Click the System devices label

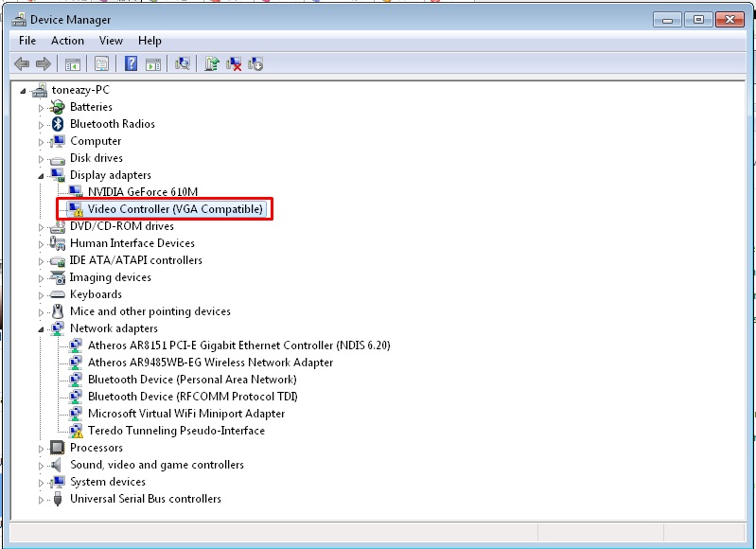(108, 482)
